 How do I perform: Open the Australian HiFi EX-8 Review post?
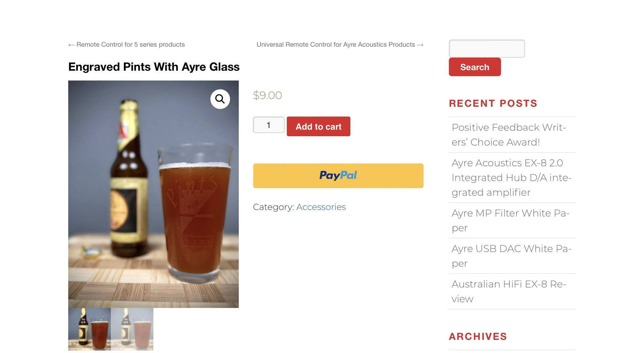point(508,291)
